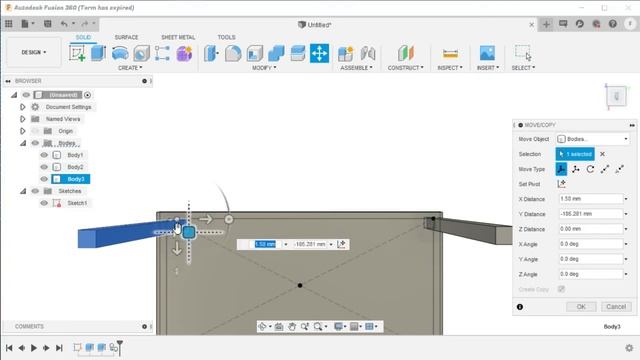
Task: Select the Extrude tool
Action: point(98,53)
